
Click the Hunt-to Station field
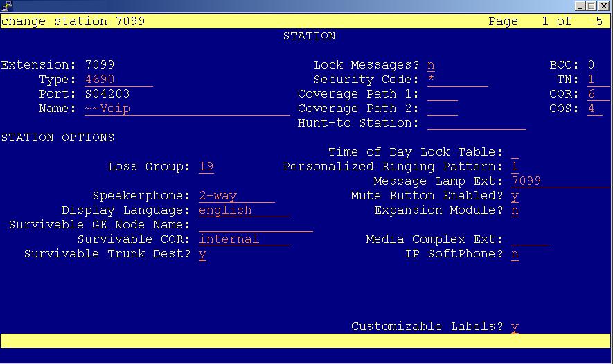[477, 123]
